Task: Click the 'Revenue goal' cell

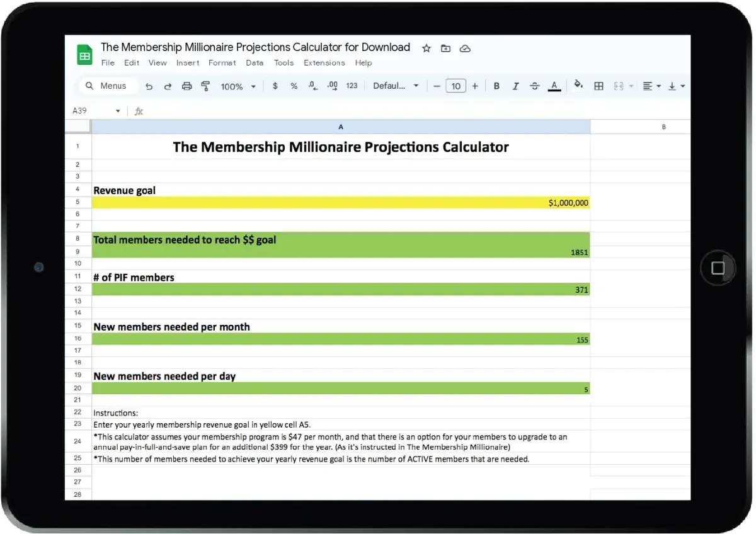Action: (341, 190)
